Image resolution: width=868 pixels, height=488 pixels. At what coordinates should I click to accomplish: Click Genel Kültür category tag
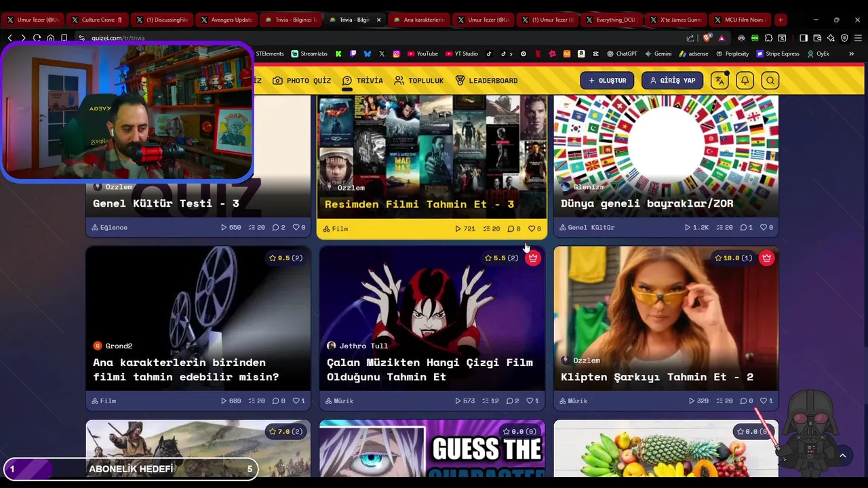coord(587,228)
